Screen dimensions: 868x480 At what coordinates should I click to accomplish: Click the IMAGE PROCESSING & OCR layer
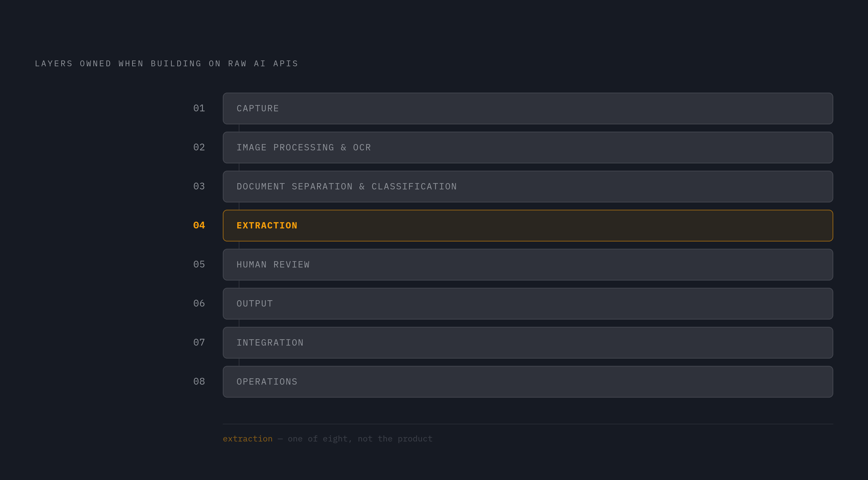[528, 147]
